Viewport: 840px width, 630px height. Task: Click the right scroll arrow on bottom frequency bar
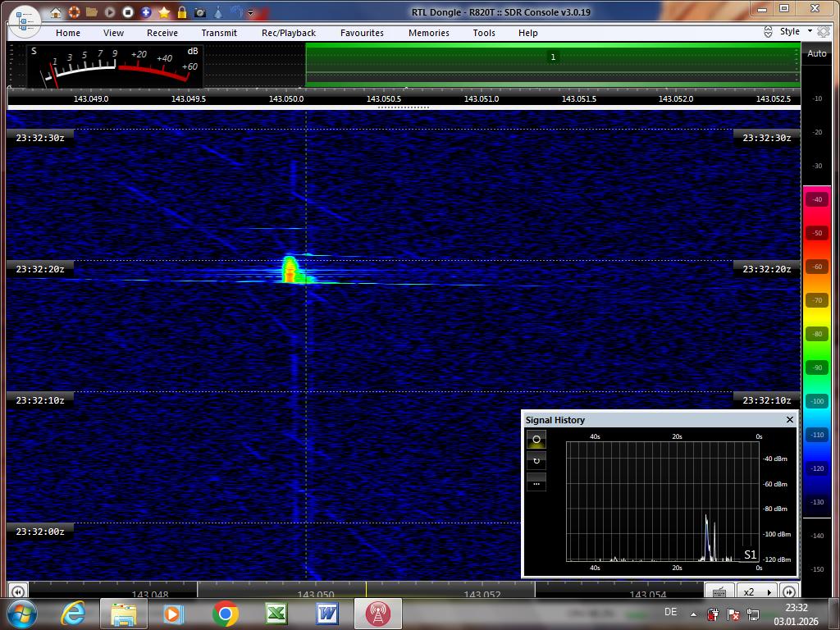[x=788, y=591]
